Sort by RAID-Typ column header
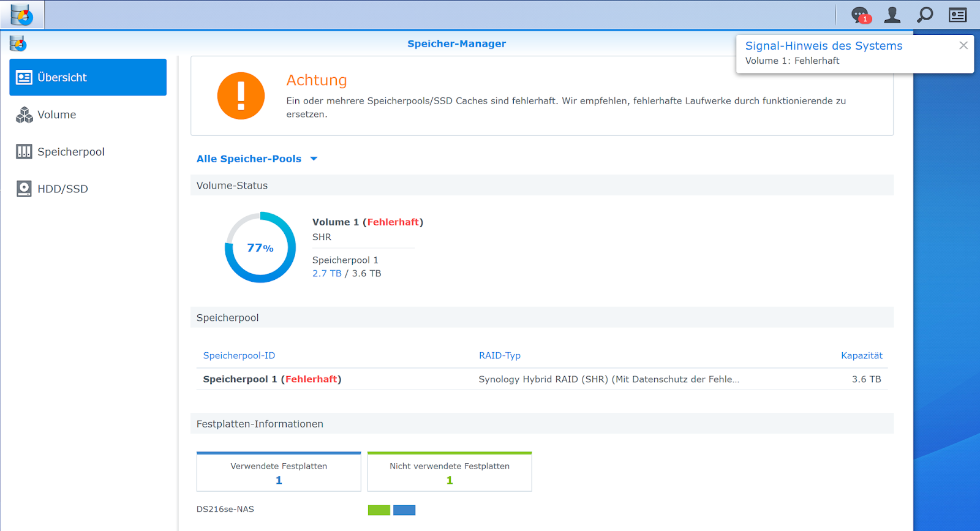Image resolution: width=980 pixels, height=531 pixels. click(x=500, y=356)
